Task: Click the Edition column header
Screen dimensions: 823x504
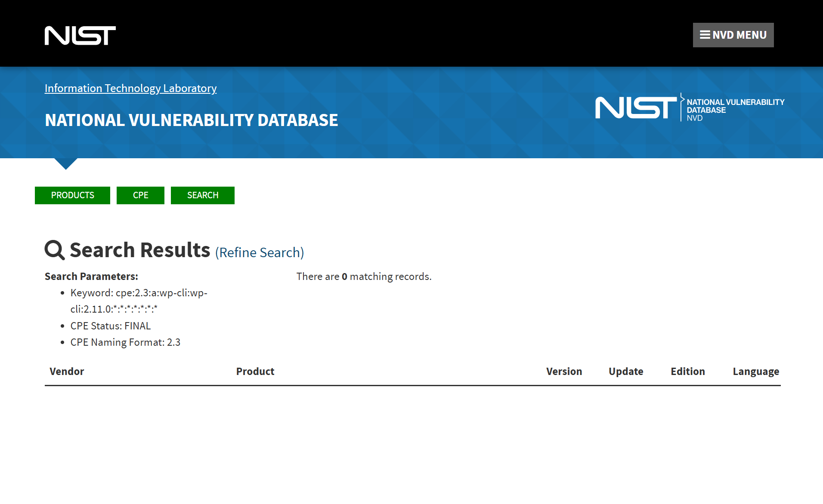Action: pos(687,372)
